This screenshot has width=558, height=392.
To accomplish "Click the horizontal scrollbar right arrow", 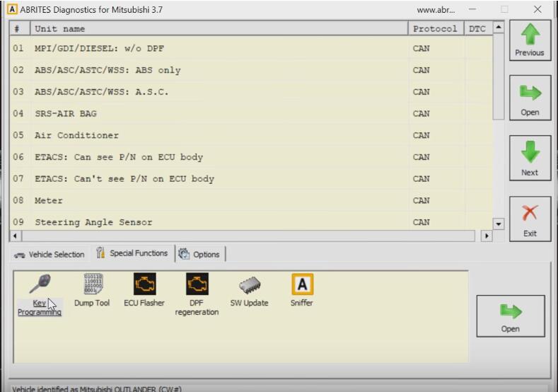I will point(487,236).
